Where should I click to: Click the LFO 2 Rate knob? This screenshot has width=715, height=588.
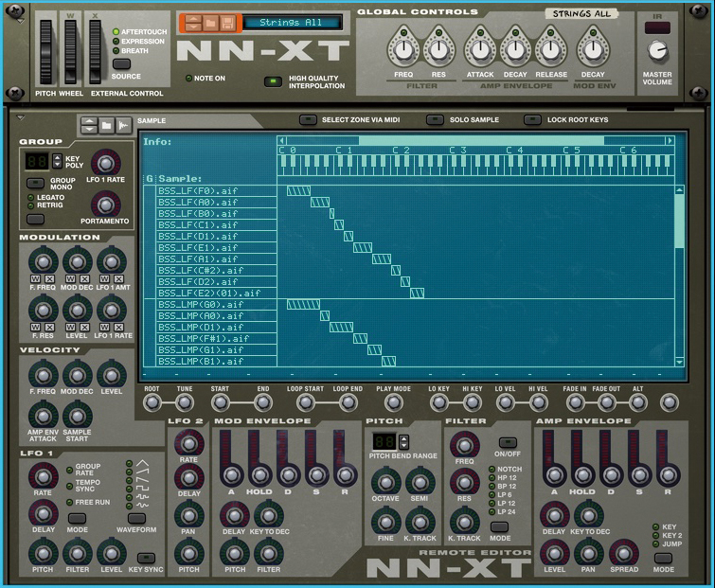point(188,442)
